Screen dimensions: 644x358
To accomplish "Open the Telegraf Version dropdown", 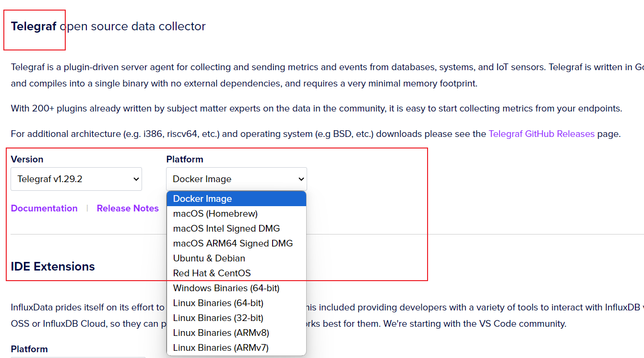I will tap(76, 179).
